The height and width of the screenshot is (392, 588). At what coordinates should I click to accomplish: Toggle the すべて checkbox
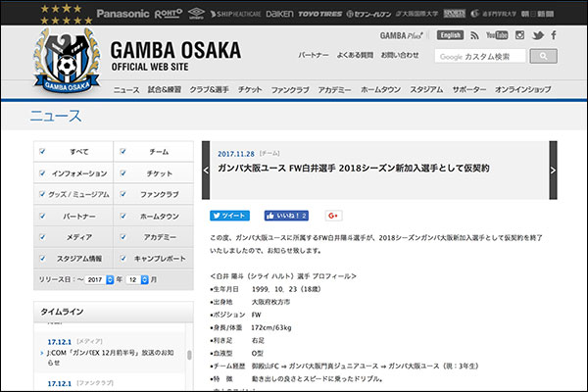(x=41, y=152)
